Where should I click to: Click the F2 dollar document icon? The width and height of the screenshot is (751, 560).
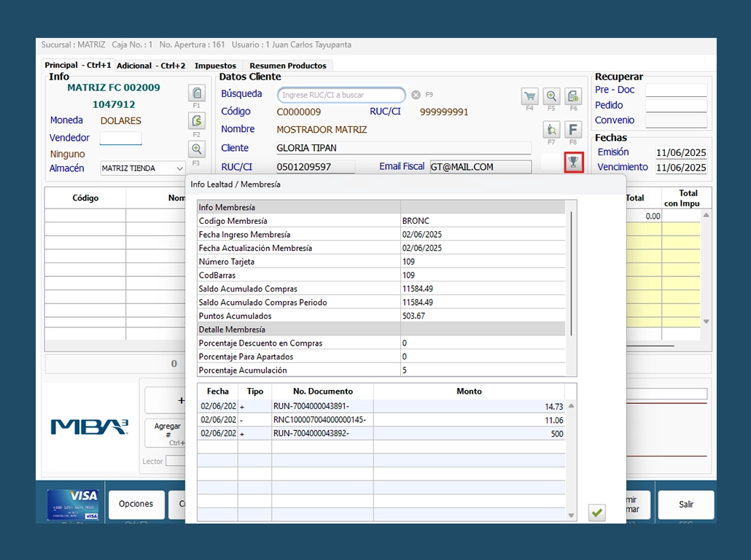(x=196, y=121)
